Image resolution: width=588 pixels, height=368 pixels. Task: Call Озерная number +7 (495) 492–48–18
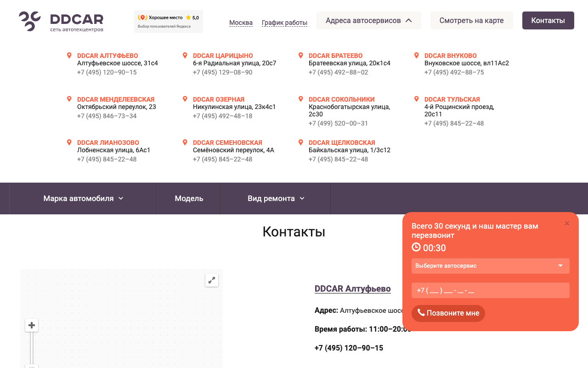[223, 116]
